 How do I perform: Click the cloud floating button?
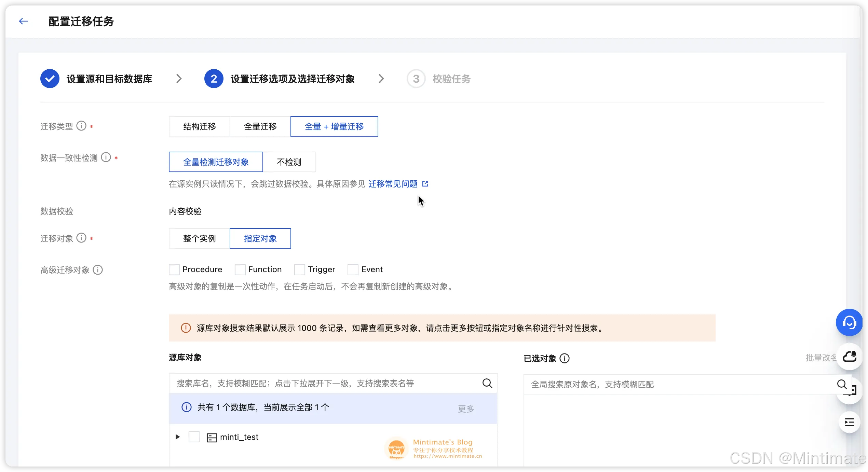point(849,357)
